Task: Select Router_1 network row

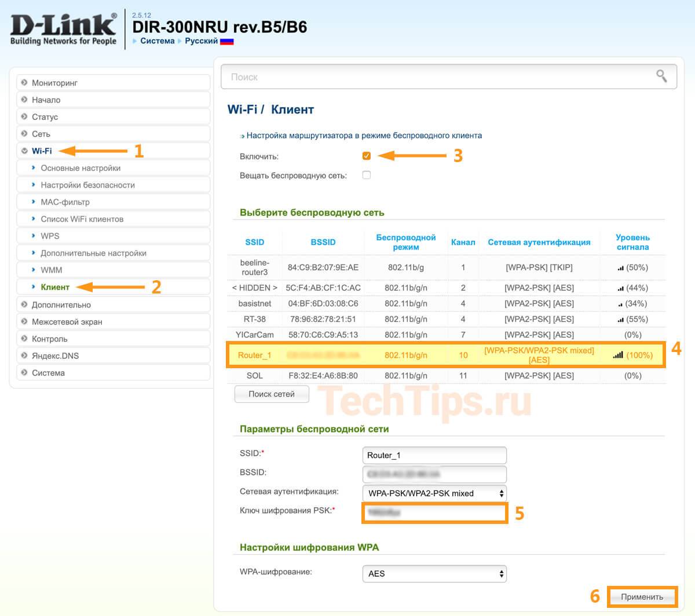Action: [446, 355]
